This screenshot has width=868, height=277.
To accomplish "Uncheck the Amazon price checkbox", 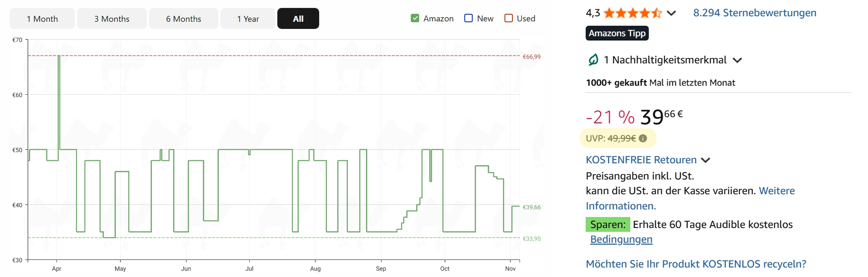I will 415,18.
